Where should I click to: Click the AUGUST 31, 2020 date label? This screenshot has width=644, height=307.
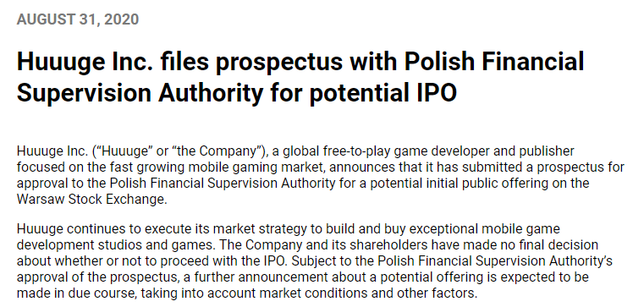point(78,19)
